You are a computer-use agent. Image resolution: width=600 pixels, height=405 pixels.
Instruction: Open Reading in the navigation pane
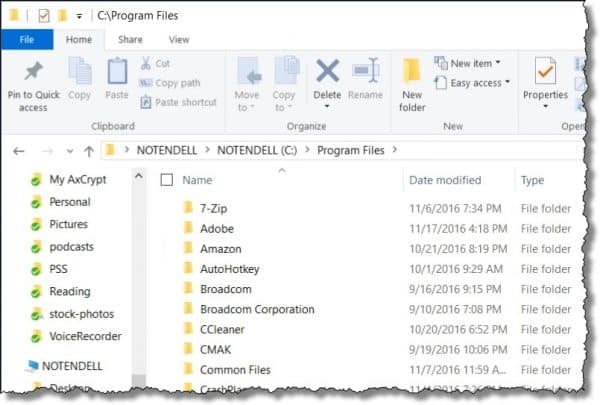[x=70, y=292]
